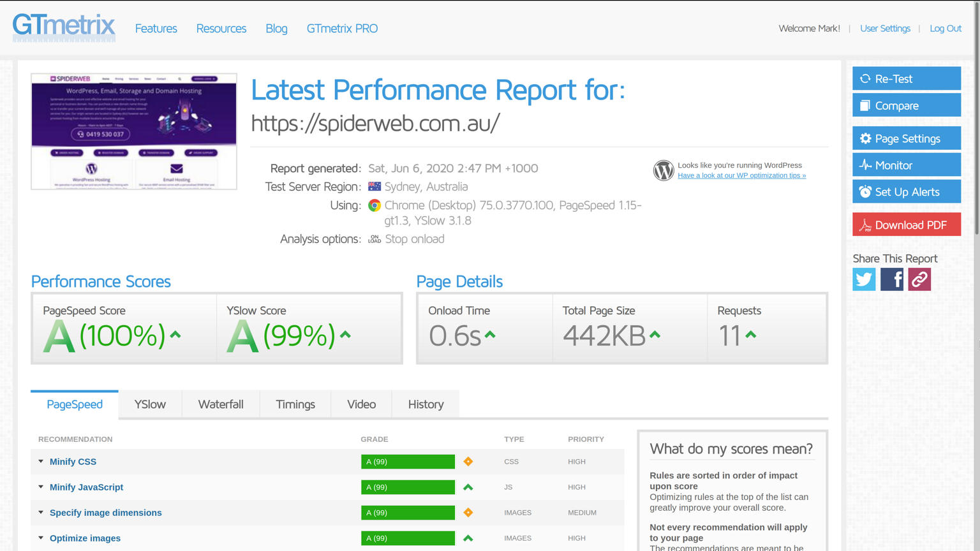Click green arrow beside Minify JavaScript grade

coord(468,487)
